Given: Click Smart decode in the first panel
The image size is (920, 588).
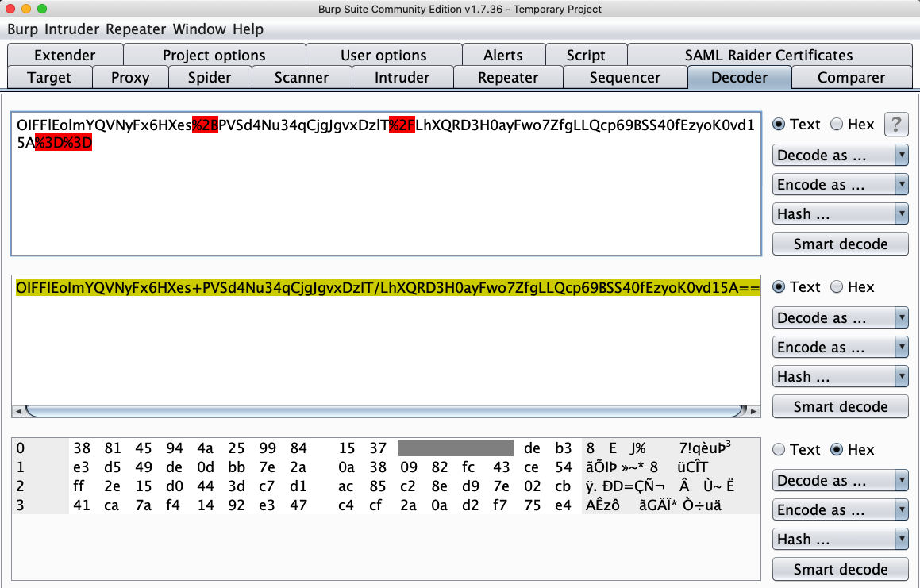Looking at the screenshot, I should point(840,244).
